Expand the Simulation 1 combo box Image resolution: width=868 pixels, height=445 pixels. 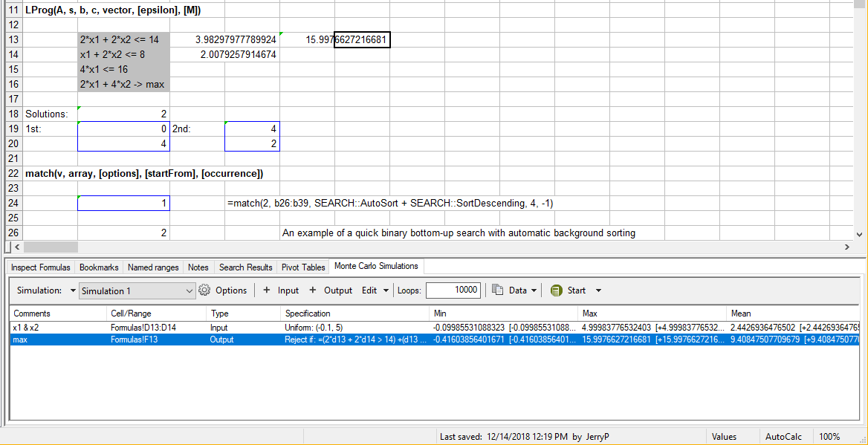[x=189, y=291]
